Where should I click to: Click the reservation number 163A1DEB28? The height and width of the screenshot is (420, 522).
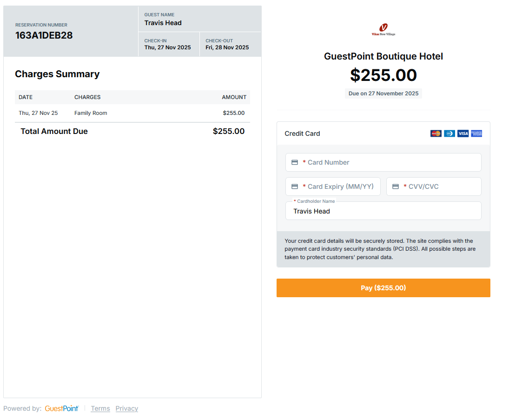click(x=44, y=35)
